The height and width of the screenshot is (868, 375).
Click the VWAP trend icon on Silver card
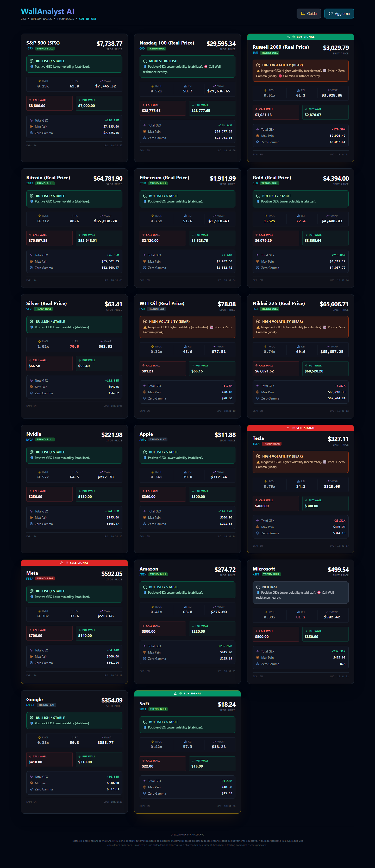pos(102,341)
